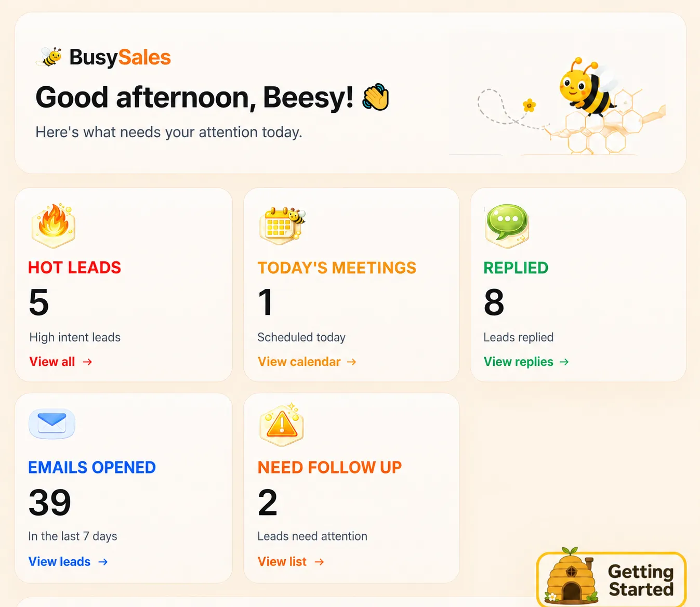Screen dimensions: 700x607
Task: Open the View list follow-up link
Action: pyautogui.click(x=291, y=562)
